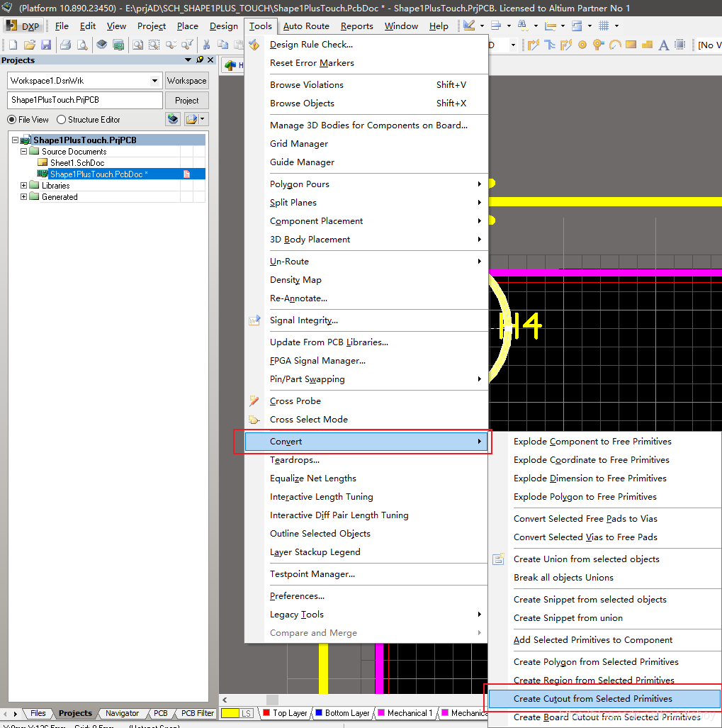Screen dimensions: 722x728
Task: Select the differential pair routing icon
Action: click(x=566, y=45)
